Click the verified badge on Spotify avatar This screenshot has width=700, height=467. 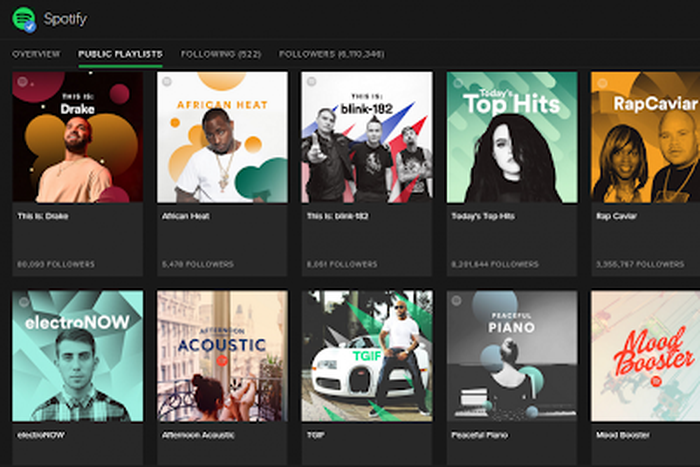coord(30,27)
